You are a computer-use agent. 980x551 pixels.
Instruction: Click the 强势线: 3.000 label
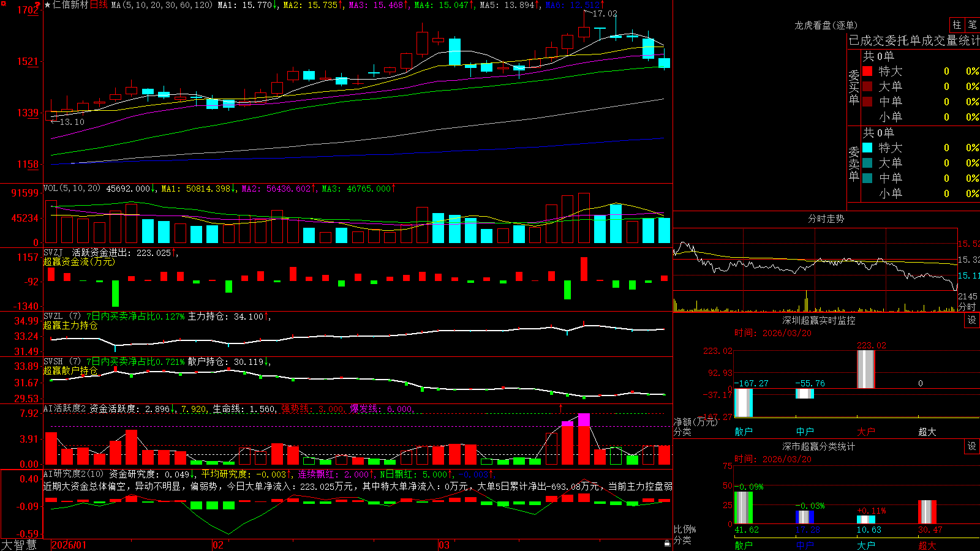click(312, 408)
